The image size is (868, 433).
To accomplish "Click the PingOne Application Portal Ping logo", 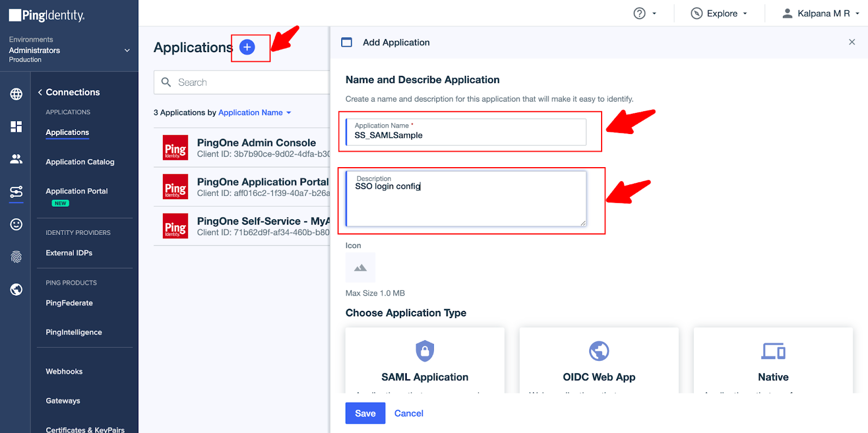I will [x=175, y=187].
